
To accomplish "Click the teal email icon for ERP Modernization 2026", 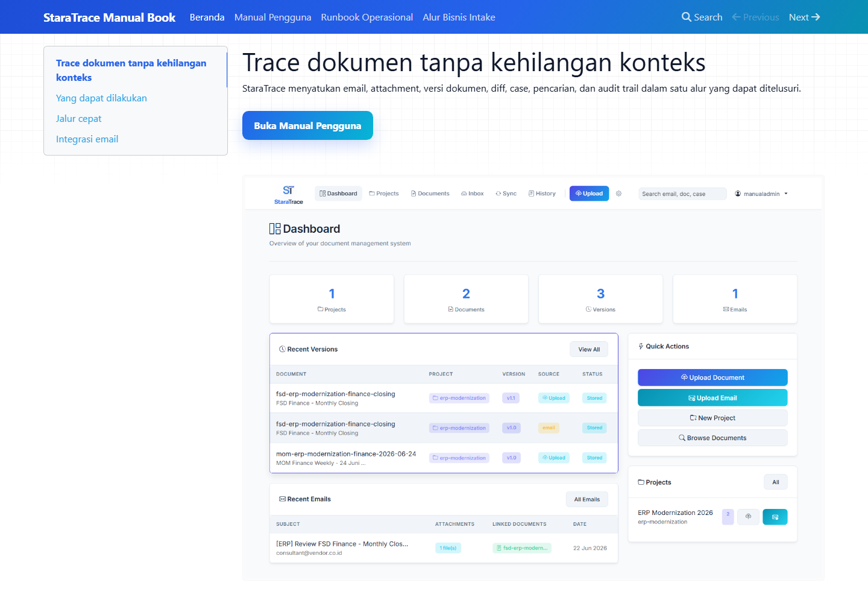I will [775, 517].
